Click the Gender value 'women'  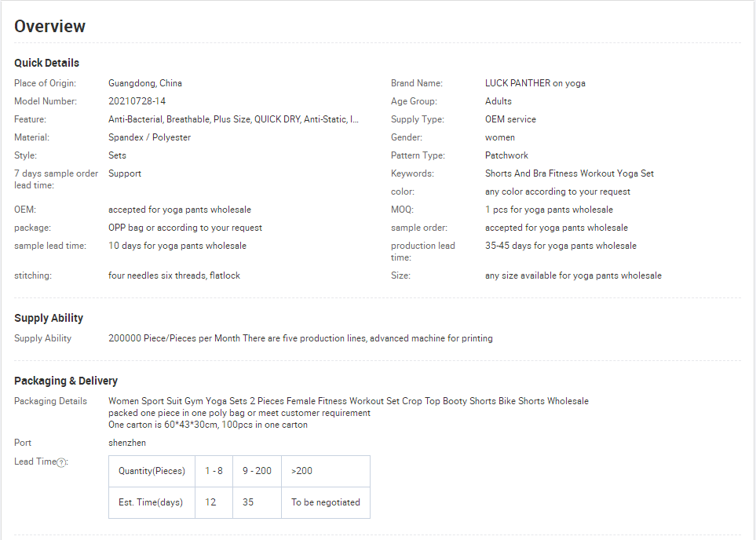coord(500,137)
